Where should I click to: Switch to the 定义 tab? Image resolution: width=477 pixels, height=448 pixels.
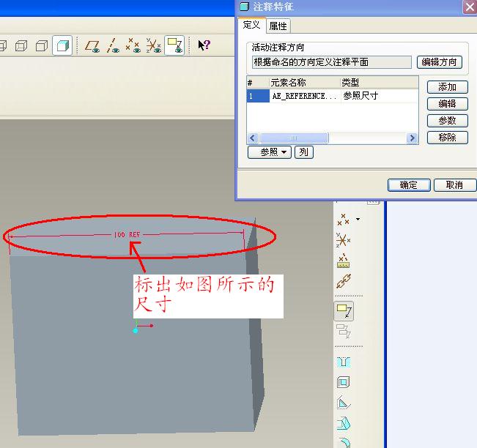pos(251,25)
